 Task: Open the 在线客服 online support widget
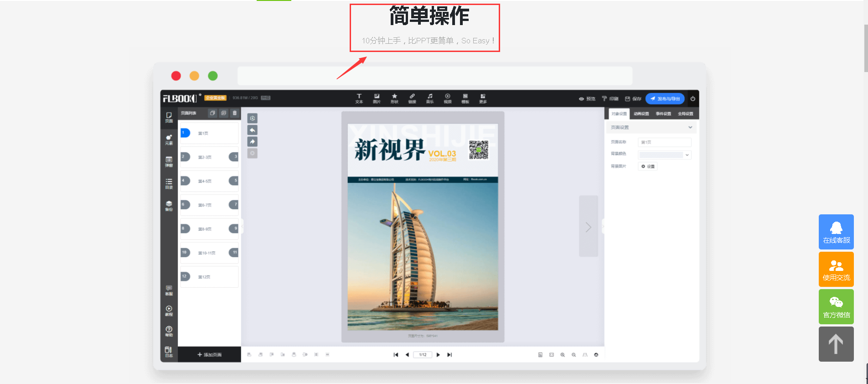click(836, 232)
